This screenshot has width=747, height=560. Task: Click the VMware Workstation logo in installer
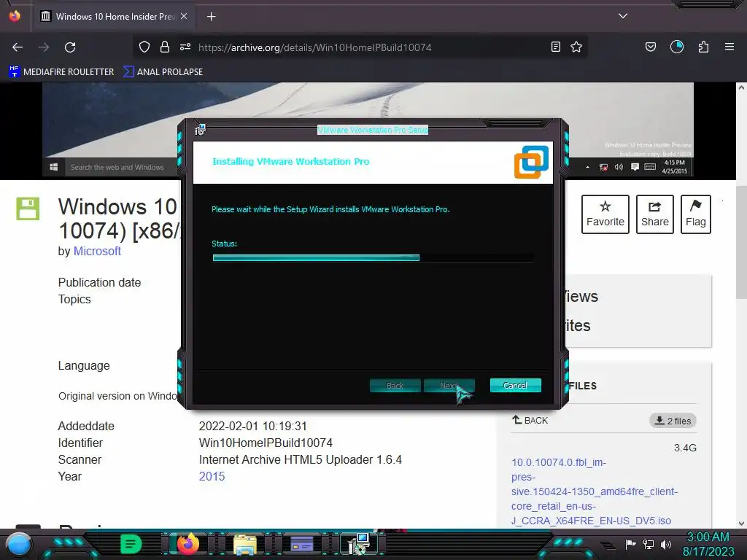(x=531, y=162)
